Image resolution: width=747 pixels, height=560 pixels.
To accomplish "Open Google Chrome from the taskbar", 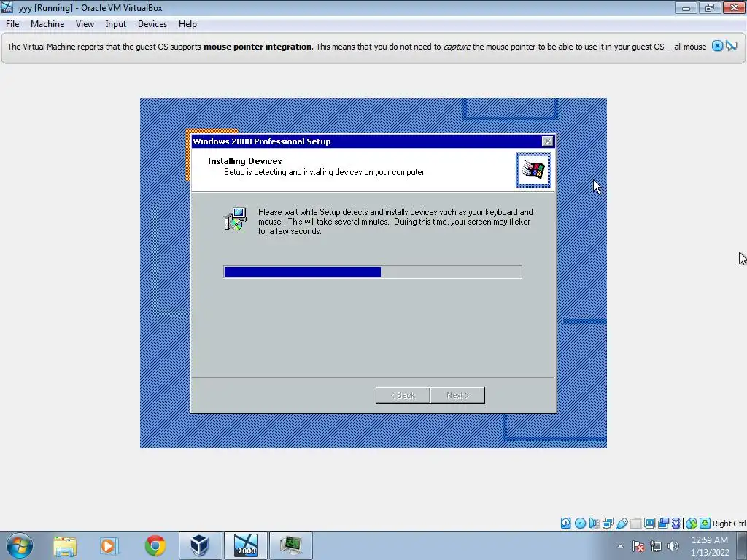I will [x=155, y=545].
